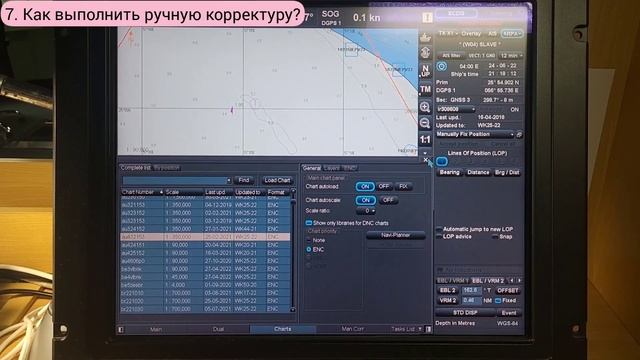Viewport: 640px width, 360px height.
Task: Turn Chart autoload ON
Action: click(365, 187)
